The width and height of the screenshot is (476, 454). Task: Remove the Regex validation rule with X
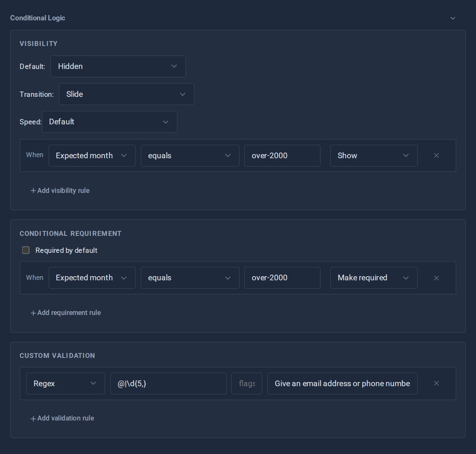coord(436,383)
